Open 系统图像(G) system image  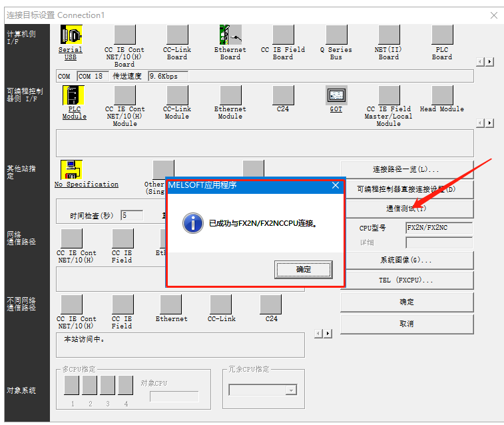coord(406,260)
